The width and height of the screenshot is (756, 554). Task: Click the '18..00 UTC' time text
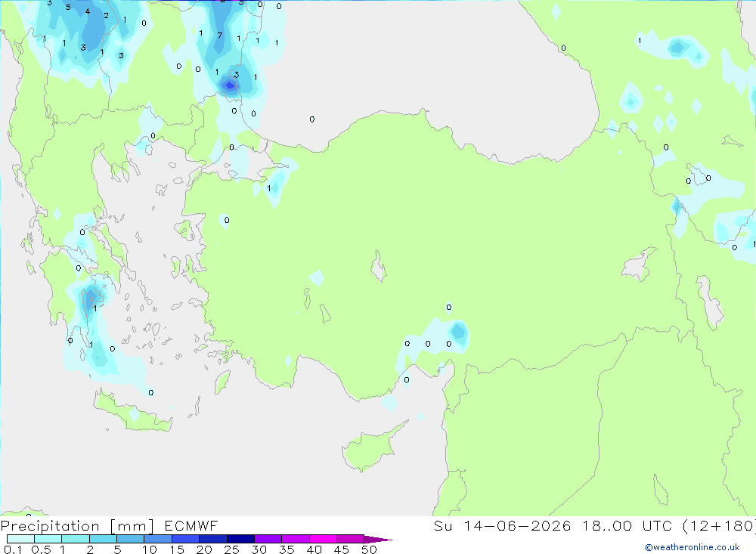(627, 525)
